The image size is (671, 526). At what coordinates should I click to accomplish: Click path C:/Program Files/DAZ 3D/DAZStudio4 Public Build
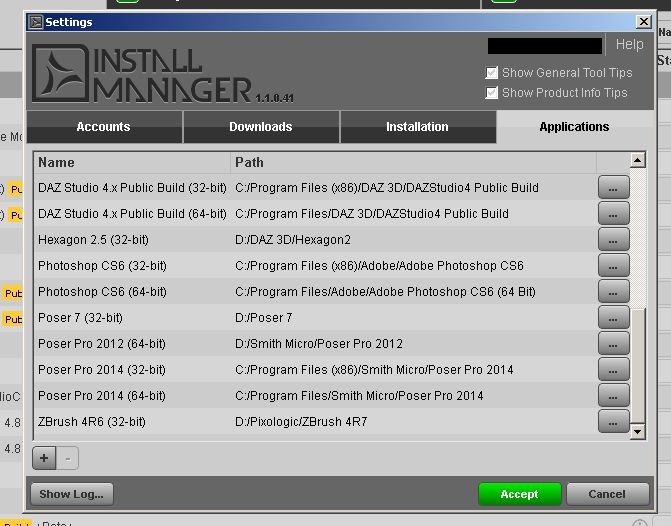(372, 214)
